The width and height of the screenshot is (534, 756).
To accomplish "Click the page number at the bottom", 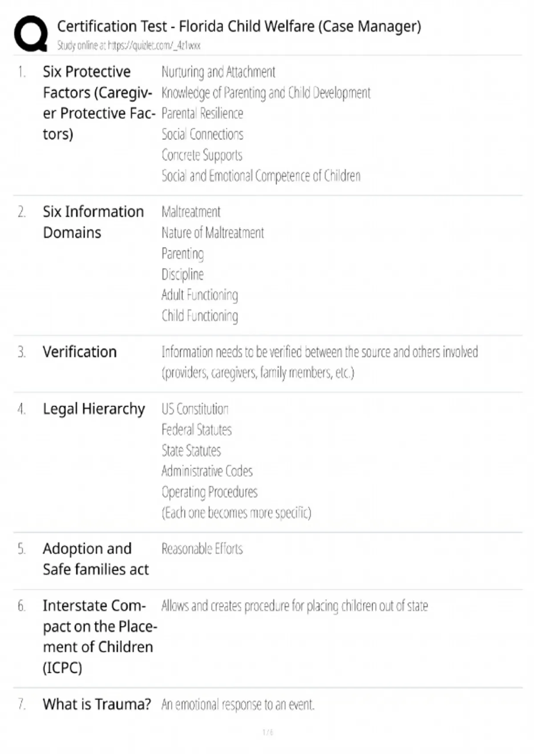I will click(x=268, y=732).
